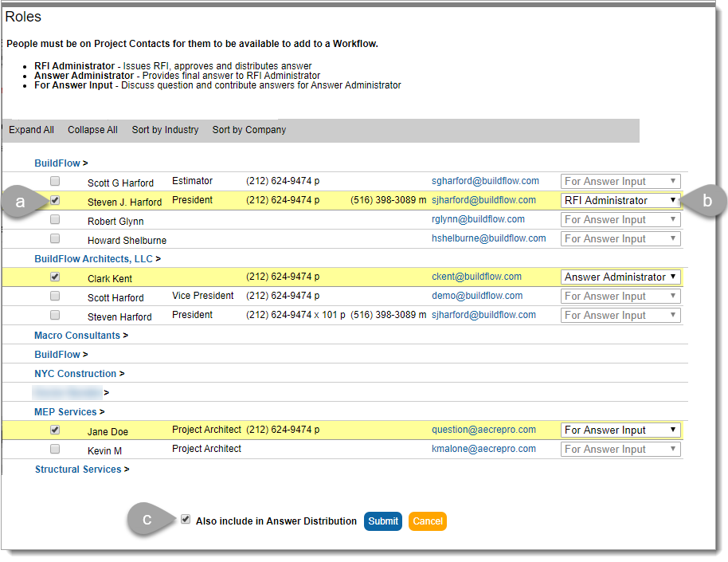Uncheck Clark Kent's selection checkbox

coord(54,277)
